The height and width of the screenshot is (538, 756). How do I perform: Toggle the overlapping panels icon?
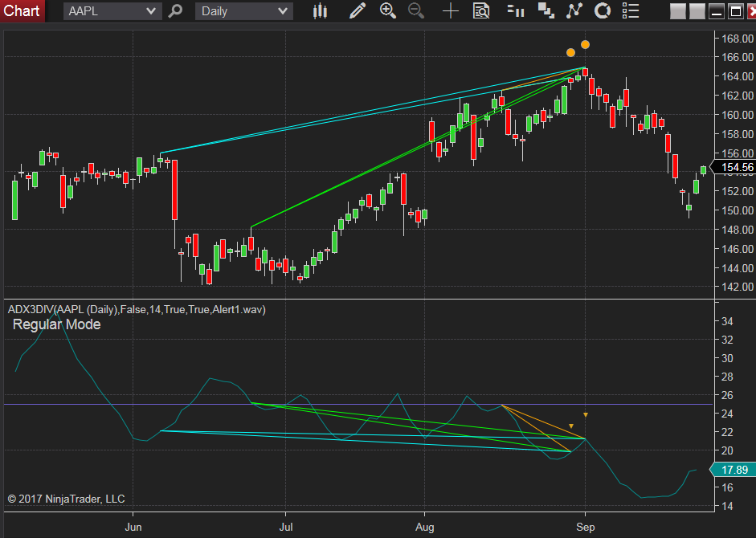click(x=546, y=11)
